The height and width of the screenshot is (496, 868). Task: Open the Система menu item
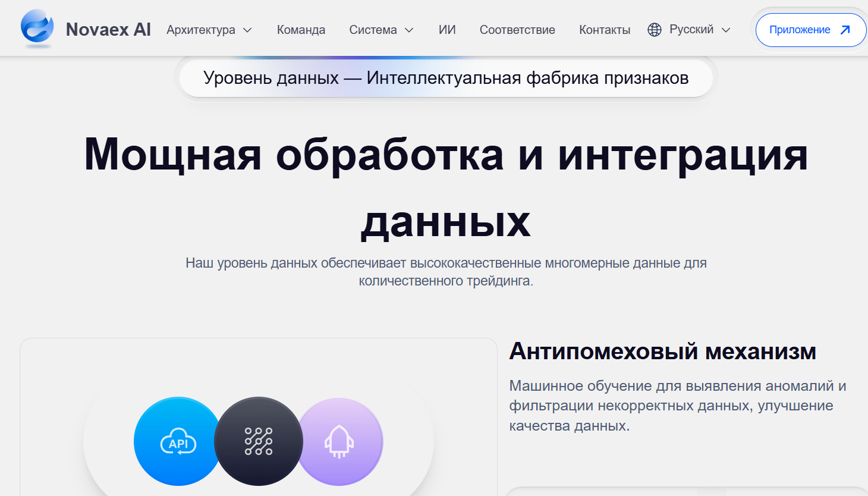coord(373,30)
